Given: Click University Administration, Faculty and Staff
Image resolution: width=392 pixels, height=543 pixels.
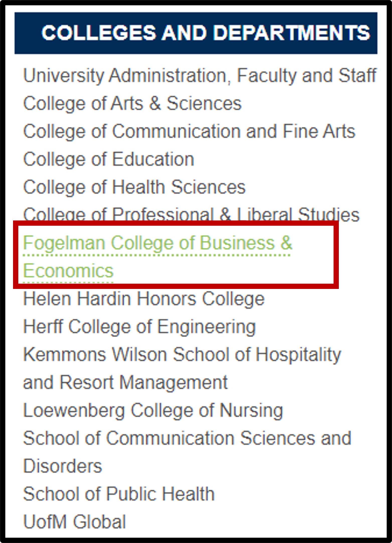Looking at the screenshot, I should tap(199, 74).
